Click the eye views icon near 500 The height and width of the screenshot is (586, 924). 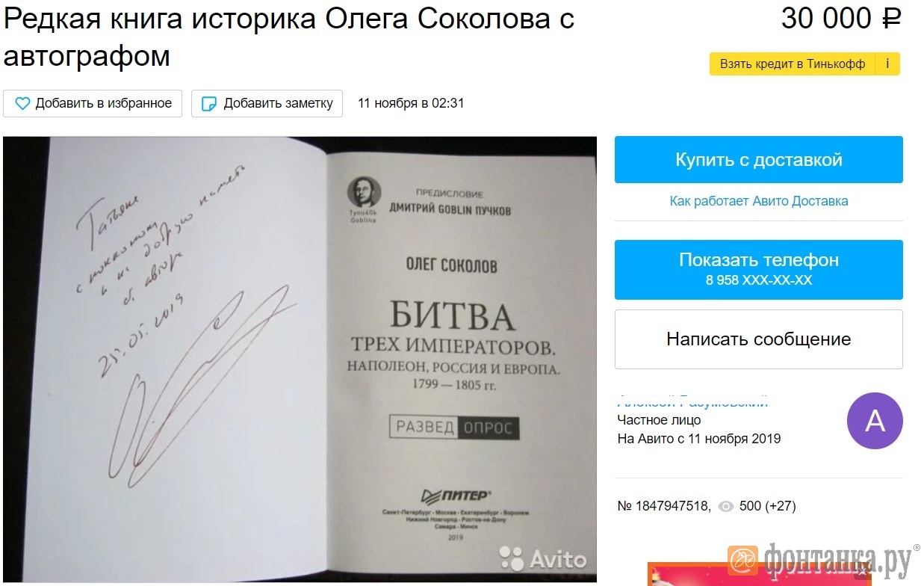(725, 506)
